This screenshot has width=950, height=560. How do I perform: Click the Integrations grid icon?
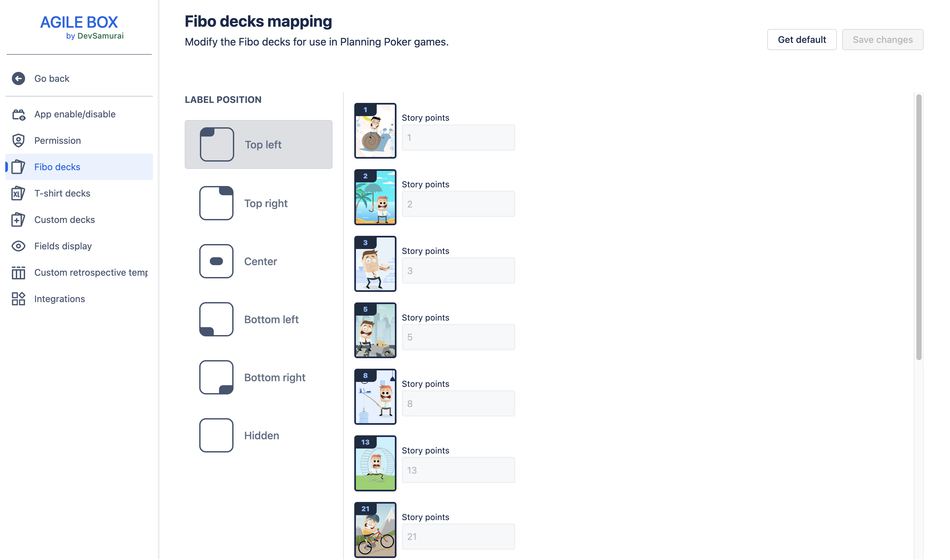coord(18,299)
